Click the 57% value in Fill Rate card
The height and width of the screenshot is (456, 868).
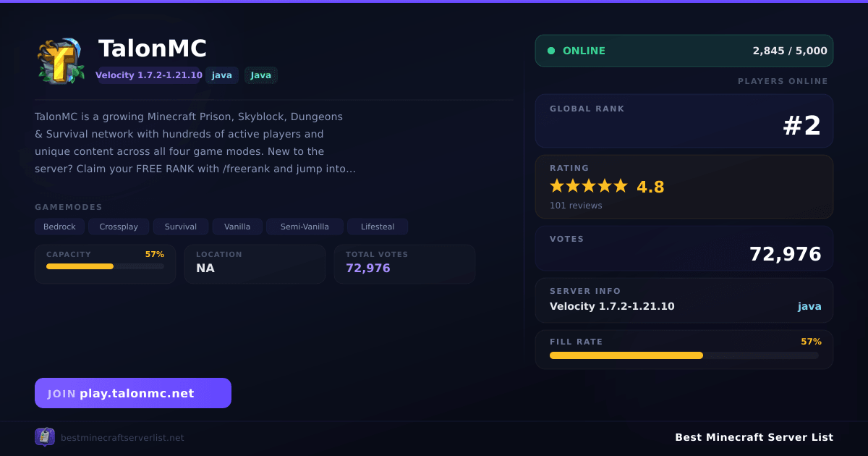(811, 342)
